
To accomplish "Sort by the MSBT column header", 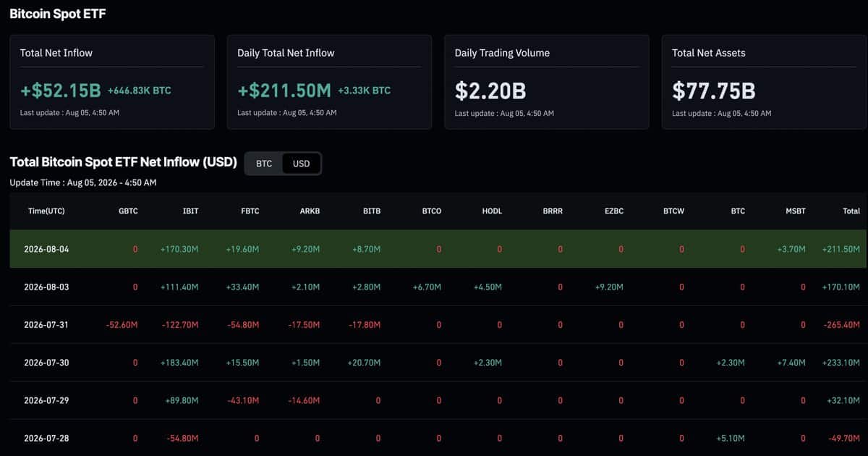I will tap(796, 211).
